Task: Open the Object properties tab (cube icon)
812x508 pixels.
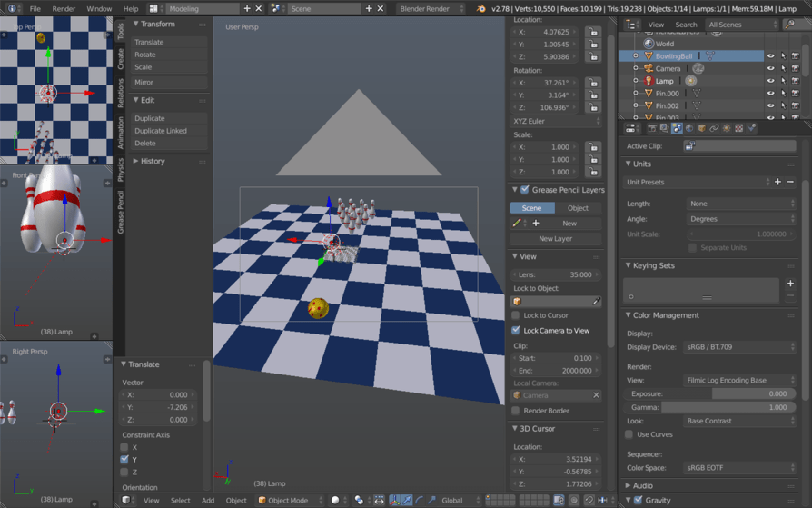Action: [702, 128]
